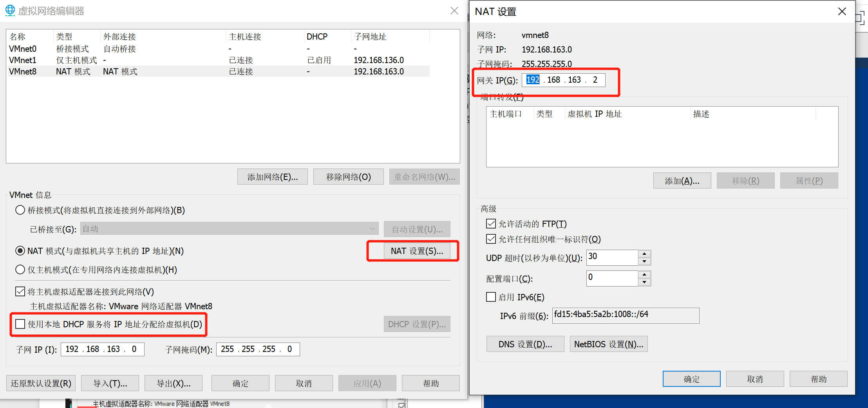Click the 导入(T)... button

(x=110, y=383)
